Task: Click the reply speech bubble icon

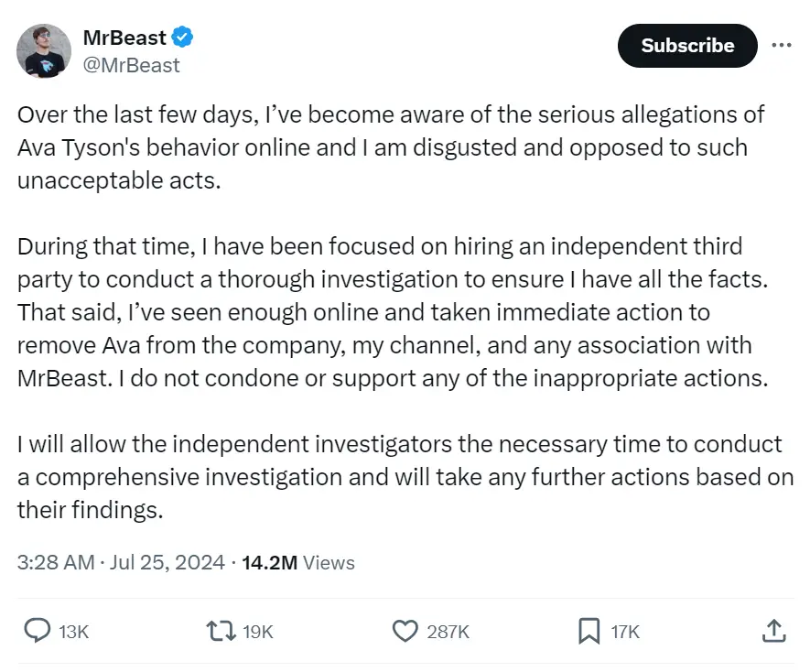Action: point(36,631)
